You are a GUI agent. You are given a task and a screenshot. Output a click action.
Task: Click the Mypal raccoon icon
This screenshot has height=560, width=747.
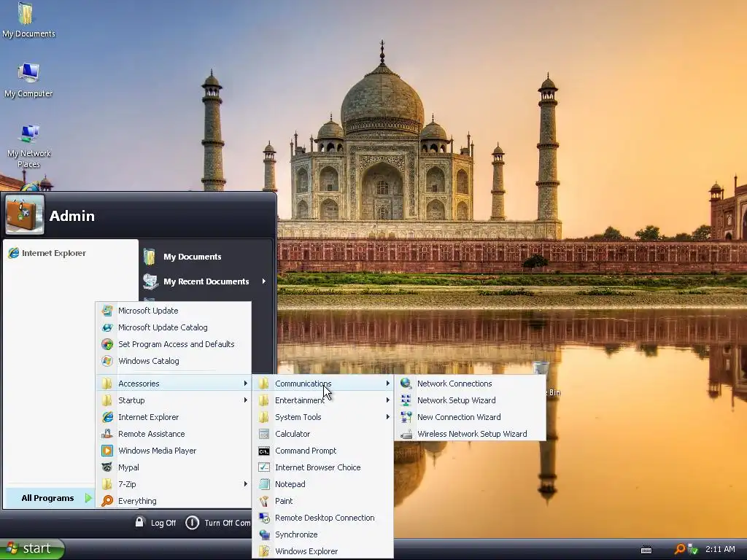[x=107, y=467]
